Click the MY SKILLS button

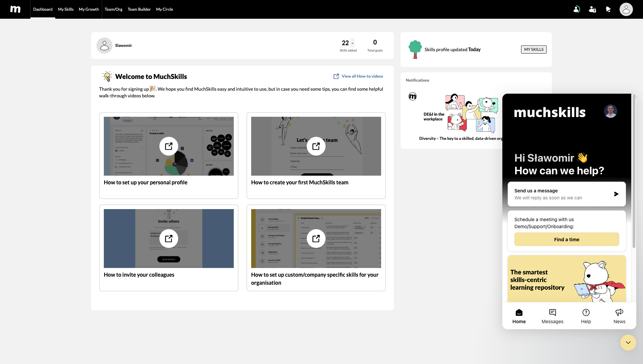click(533, 50)
